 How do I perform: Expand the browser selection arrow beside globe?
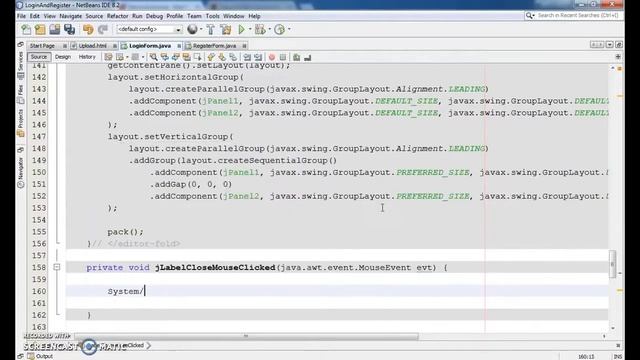pyautogui.click(x=201, y=29)
